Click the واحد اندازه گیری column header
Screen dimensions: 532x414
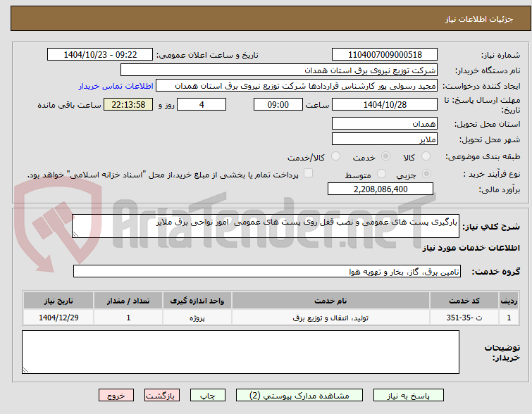pyautogui.click(x=197, y=301)
